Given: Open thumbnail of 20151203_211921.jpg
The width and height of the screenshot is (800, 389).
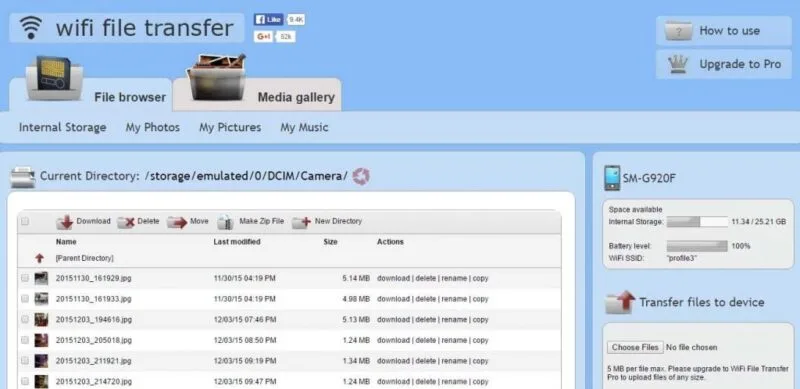Looking at the screenshot, I should click(41, 361).
